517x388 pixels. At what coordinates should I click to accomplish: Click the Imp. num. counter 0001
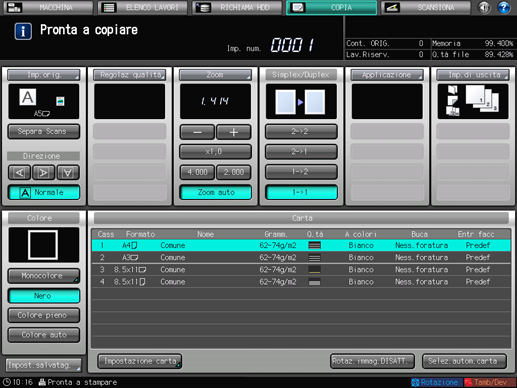(292, 45)
